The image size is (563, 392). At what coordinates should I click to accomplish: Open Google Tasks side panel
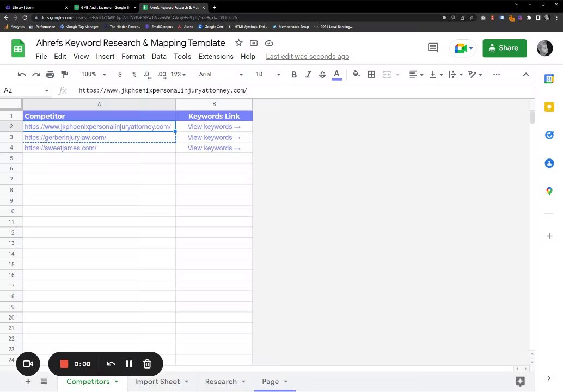click(x=549, y=135)
